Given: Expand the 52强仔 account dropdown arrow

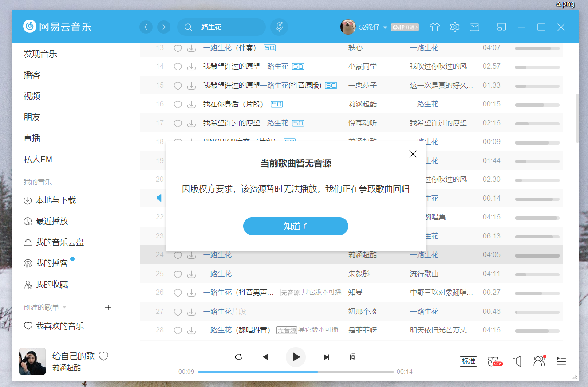Looking at the screenshot, I should pyautogui.click(x=385, y=27).
